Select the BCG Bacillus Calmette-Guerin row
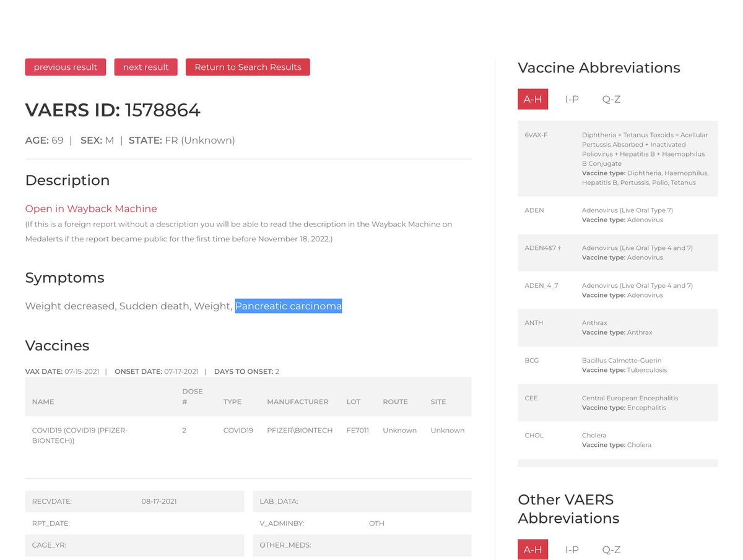743x560 pixels. 617,365
